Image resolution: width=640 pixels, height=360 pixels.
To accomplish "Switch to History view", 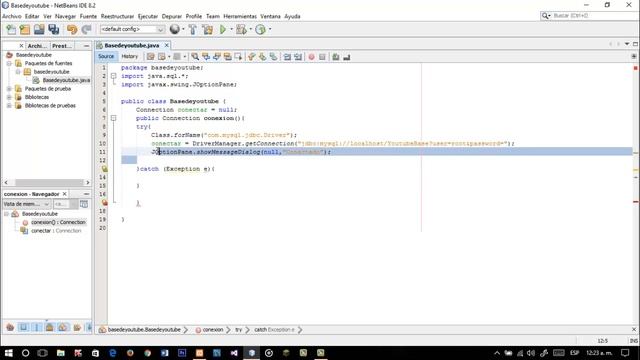I will (x=129, y=56).
